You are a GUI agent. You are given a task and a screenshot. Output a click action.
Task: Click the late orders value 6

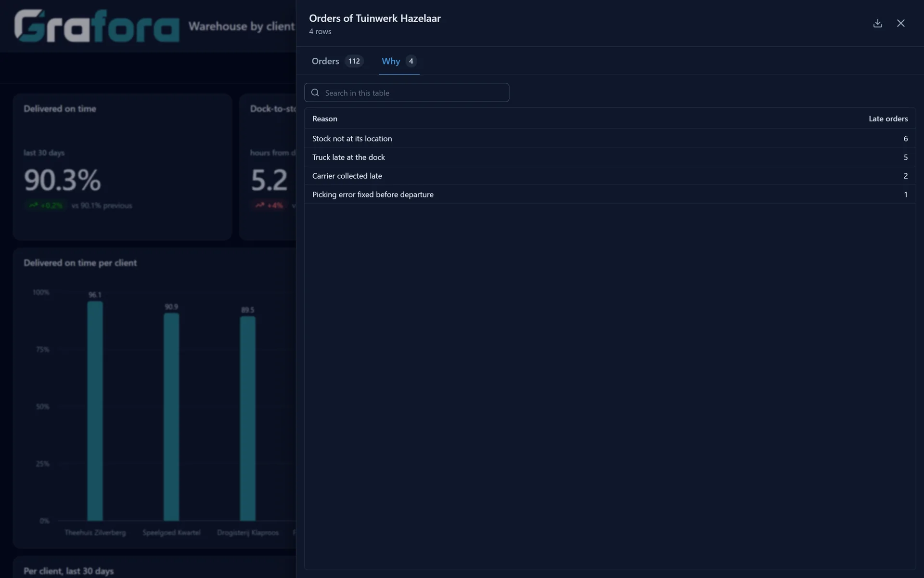[x=905, y=139]
